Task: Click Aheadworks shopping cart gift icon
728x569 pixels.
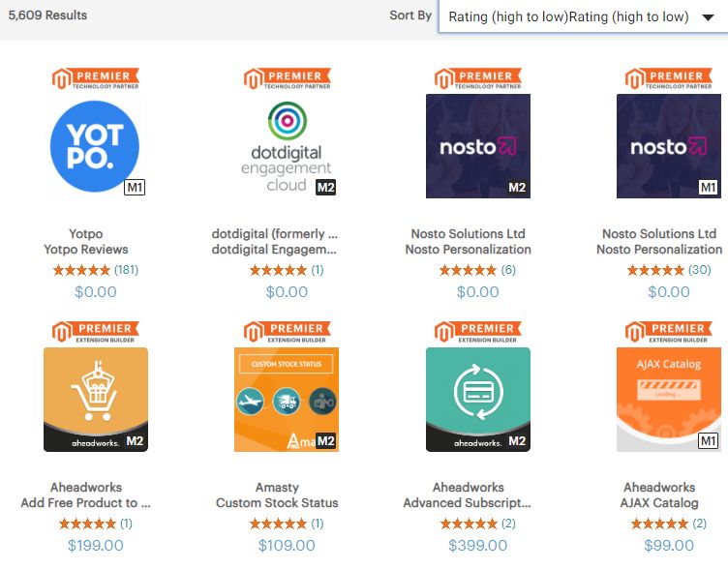Action: [95, 399]
